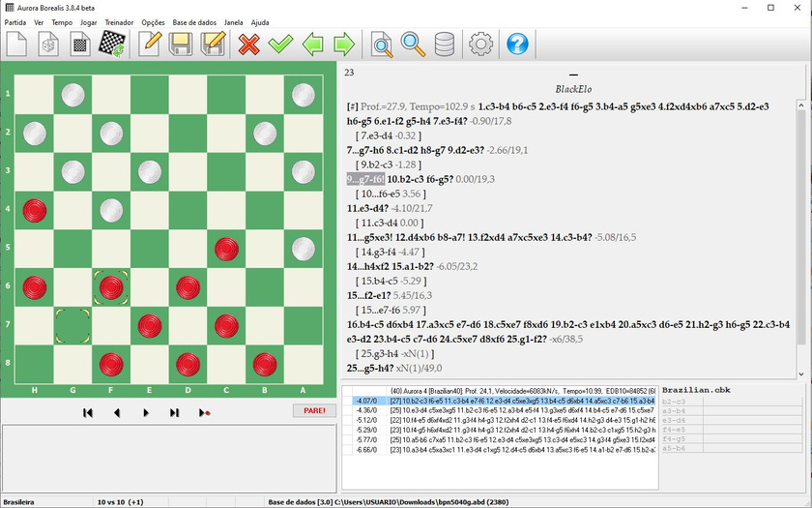Click the selected red piece on F6
The height and width of the screenshot is (508, 812).
pos(111,287)
